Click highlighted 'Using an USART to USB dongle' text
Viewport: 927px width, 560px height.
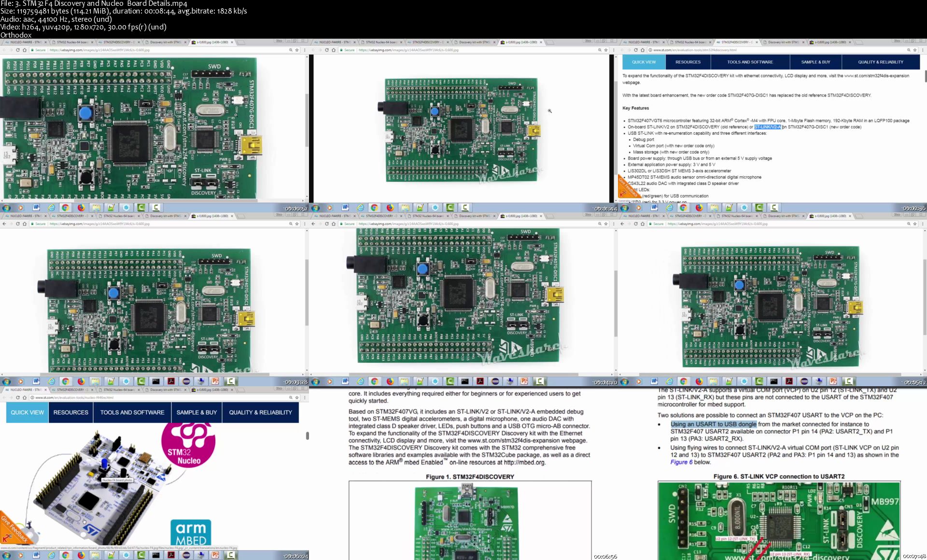point(713,424)
